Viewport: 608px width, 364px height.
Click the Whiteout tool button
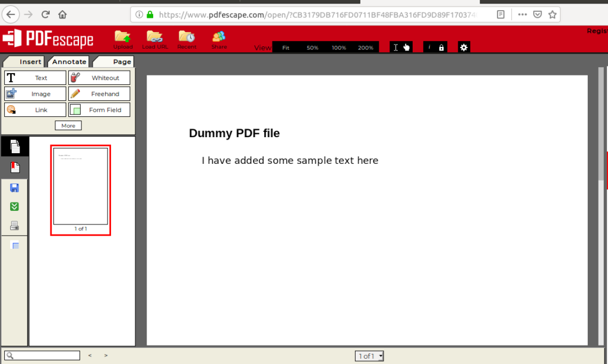[x=99, y=78]
